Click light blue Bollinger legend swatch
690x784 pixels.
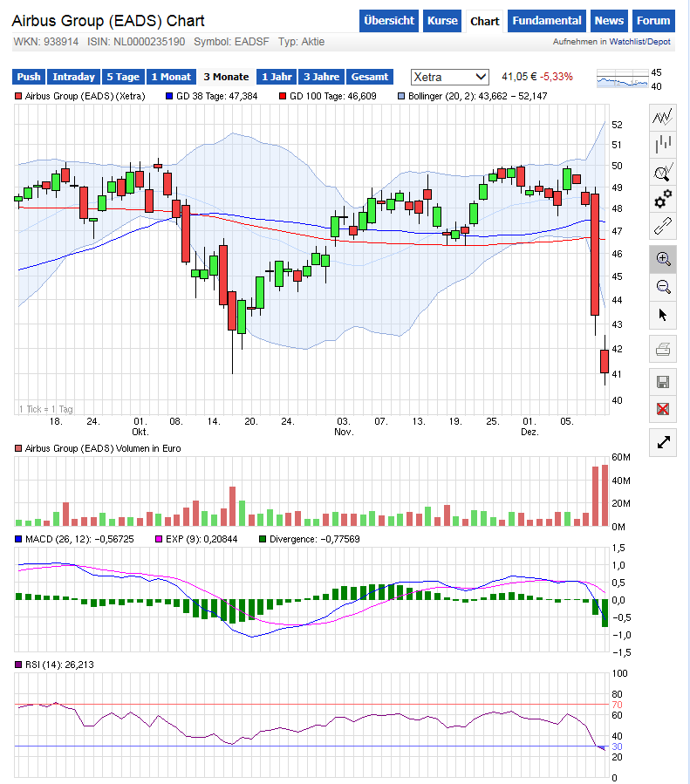(401, 96)
